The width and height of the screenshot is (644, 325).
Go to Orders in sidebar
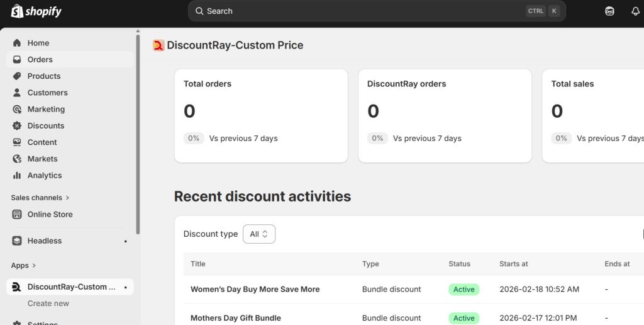click(x=70, y=59)
